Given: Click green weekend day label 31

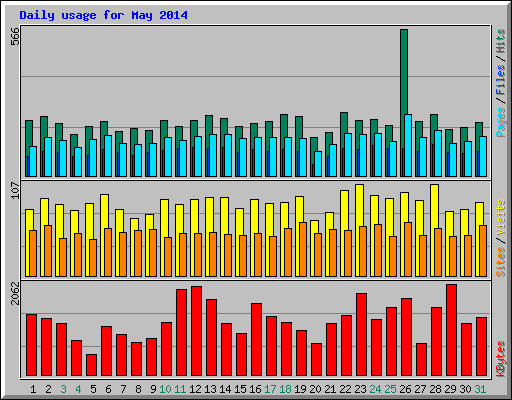Looking at the screenshot, I should (x=480, y=389).
